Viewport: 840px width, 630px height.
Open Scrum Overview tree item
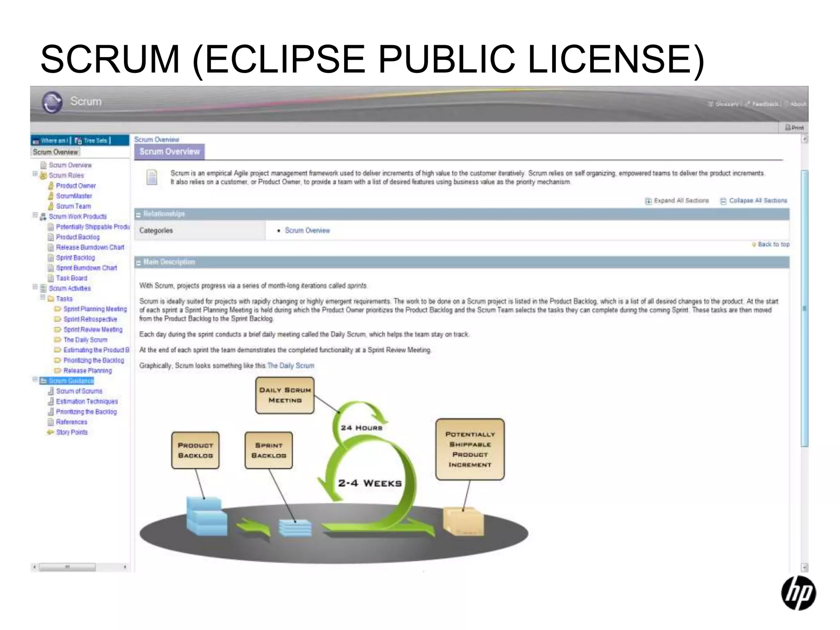pos(70,165)
